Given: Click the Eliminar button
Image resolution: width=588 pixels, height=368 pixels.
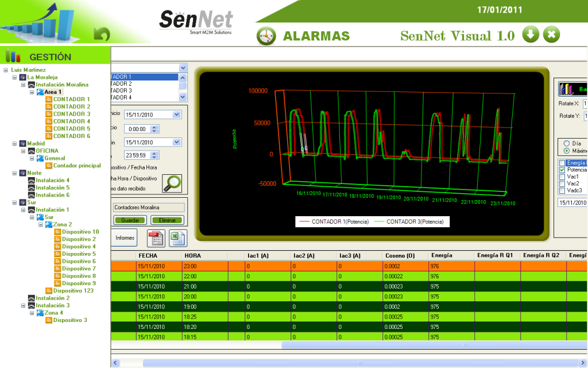Looking at the screenshot, I should click(x=167, y=220).
